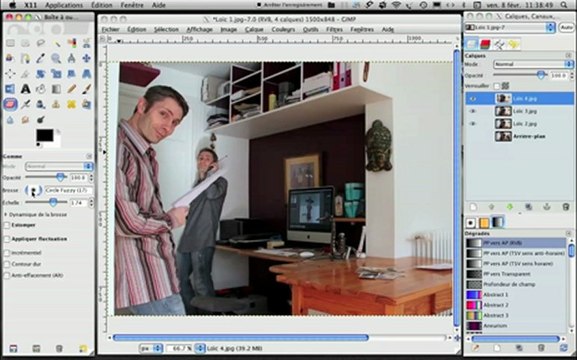Select the Airbrush tool
The width and height of the screenshot is (577, 360).
[25, 104]
